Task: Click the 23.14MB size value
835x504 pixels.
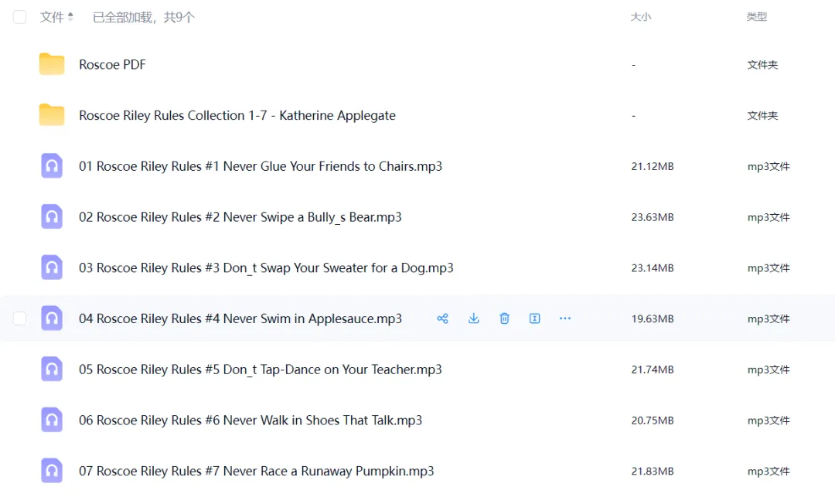Action: click(x=653, y=268)
